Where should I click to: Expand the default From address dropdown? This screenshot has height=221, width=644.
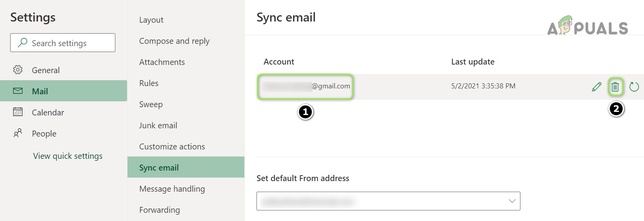pyautogui.click(x=512, y=201)
